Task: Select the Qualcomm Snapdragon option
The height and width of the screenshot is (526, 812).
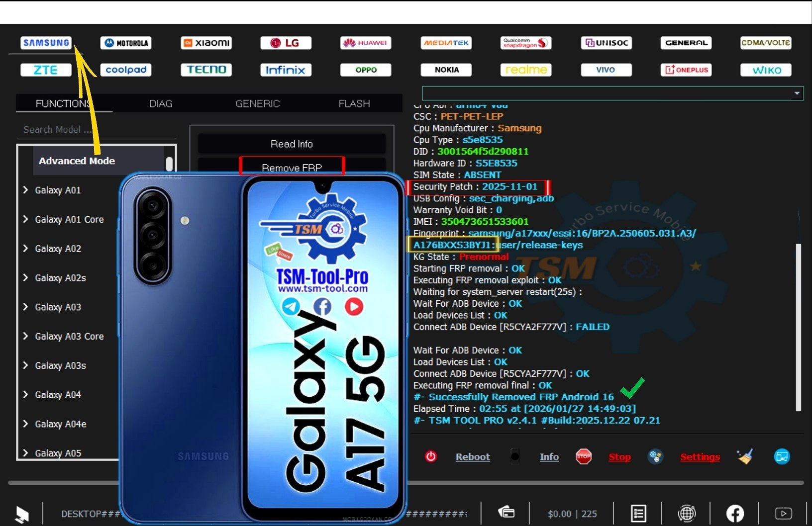Action: (x=526, y=43)
